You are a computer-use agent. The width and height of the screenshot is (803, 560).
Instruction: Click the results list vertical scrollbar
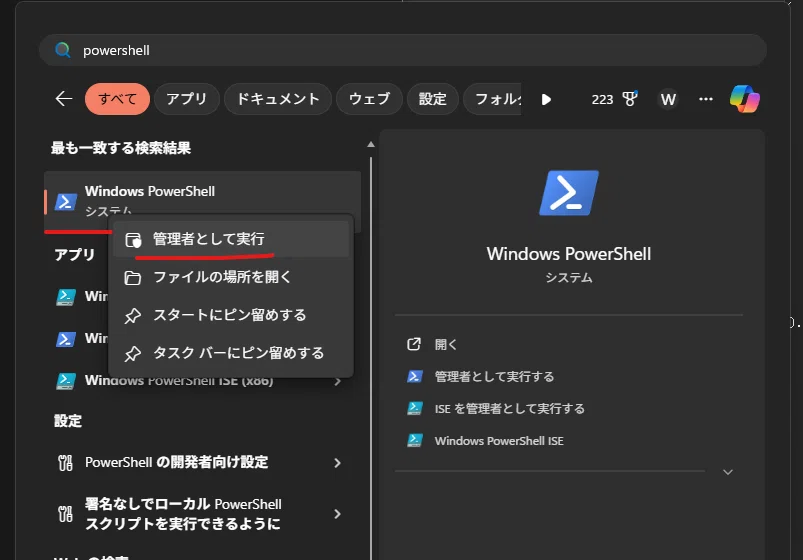click(x=371, y=359)
